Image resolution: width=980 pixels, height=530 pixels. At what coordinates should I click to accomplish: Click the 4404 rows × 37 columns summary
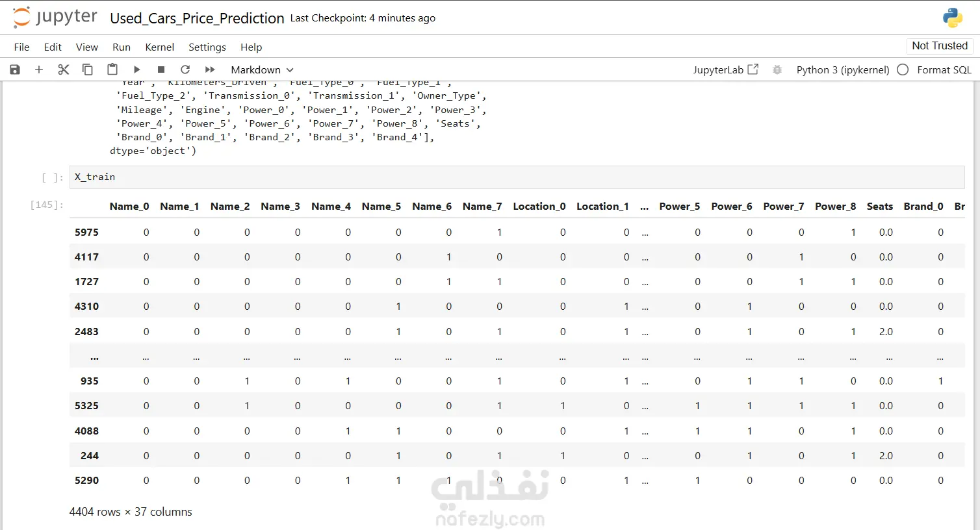[131, 512]
